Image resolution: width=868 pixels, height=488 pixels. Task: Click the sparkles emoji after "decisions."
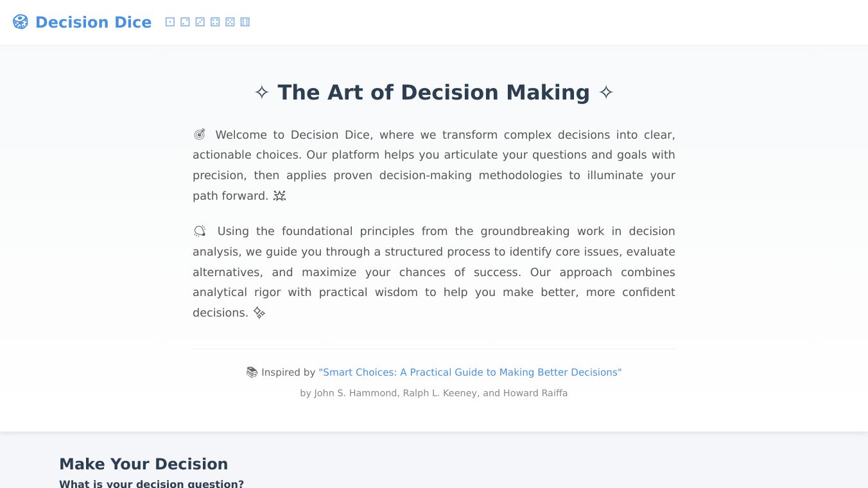[x=259, y=313]
